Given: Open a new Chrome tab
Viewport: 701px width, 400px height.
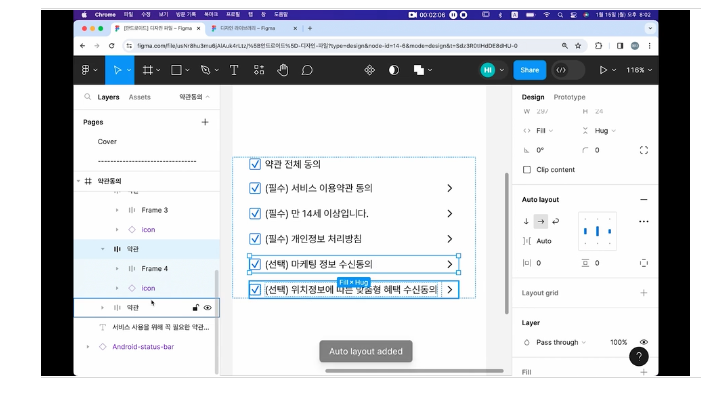Looking at the screenshot, I should coord(310,28).
